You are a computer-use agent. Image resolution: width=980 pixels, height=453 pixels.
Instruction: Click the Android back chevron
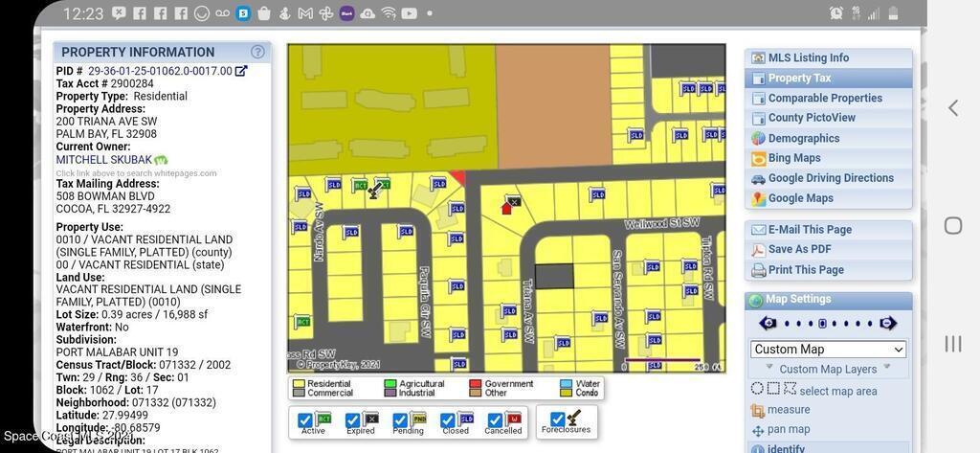click(952, 108)
